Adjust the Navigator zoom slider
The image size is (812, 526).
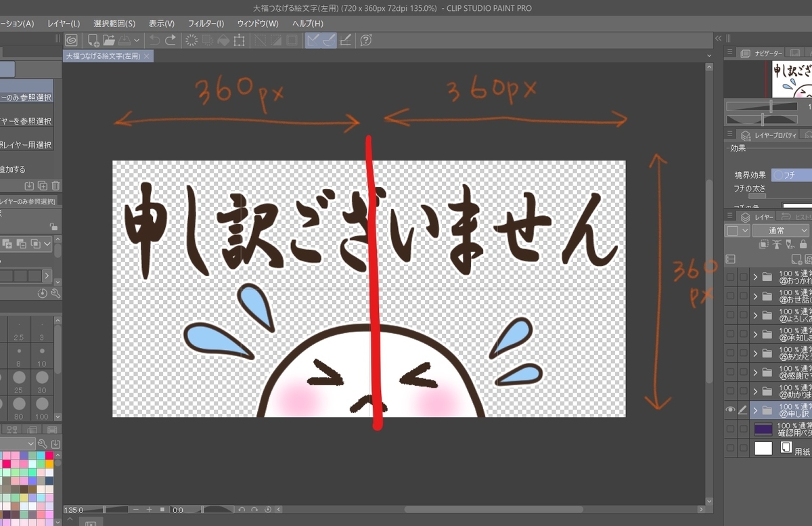pyautogui.click(x=762, y=106)
